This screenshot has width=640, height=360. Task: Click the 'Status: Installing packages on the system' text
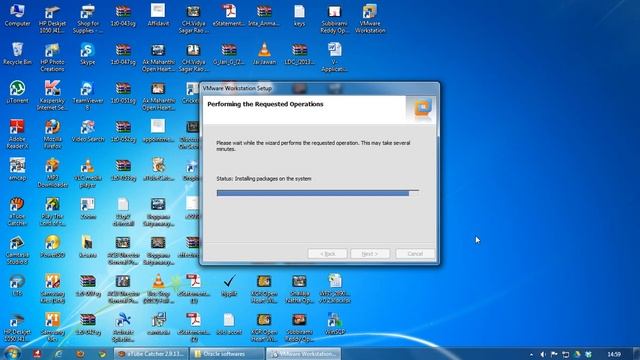[264, 178]
